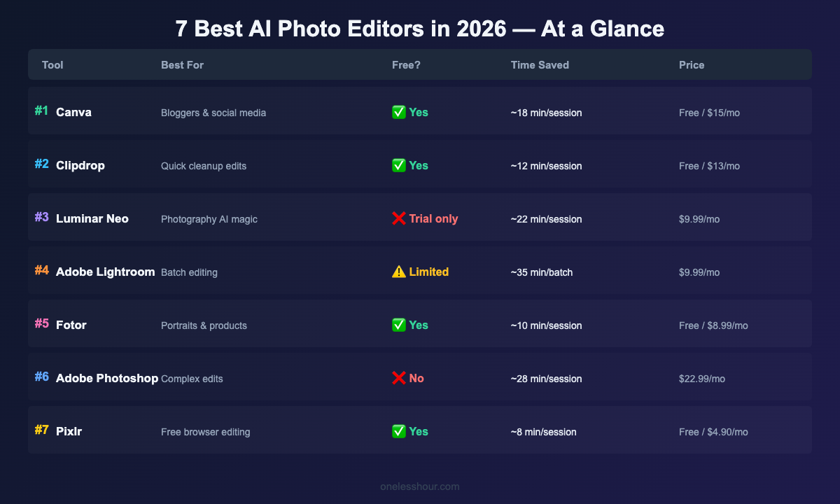Click the '#6' rank number
Image resolution: width=840 pixels, height=504 pixels.
(x=42, y=377)
